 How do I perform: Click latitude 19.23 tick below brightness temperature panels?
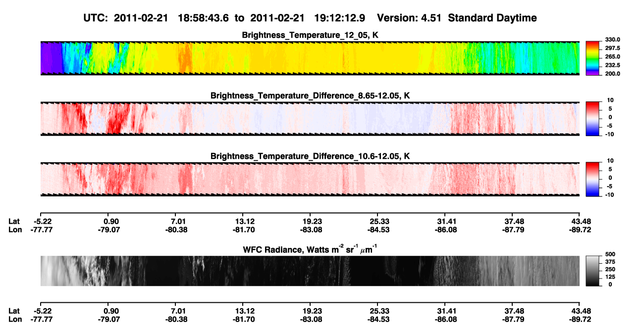[x=313, y=222]
